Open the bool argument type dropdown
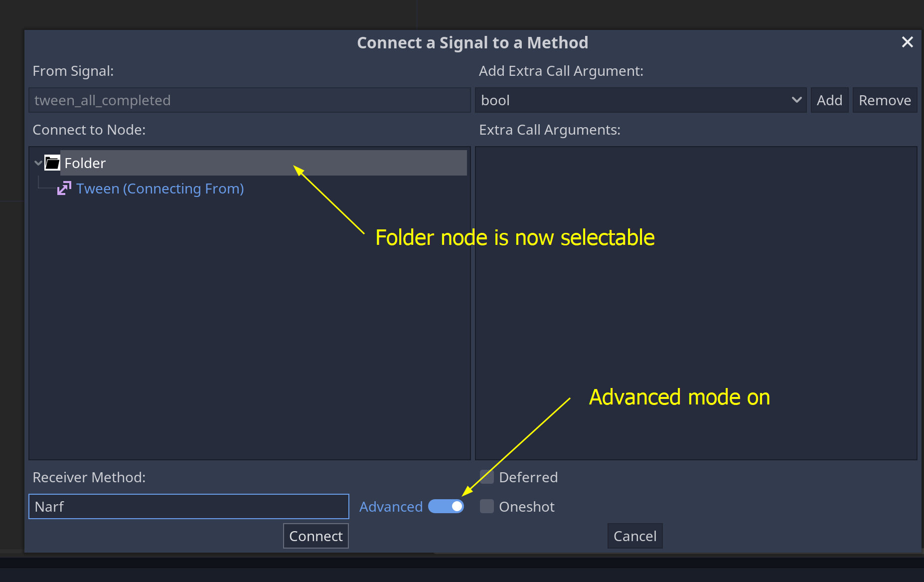The height and width of the screenshot is (582, 924). [640, 100]
